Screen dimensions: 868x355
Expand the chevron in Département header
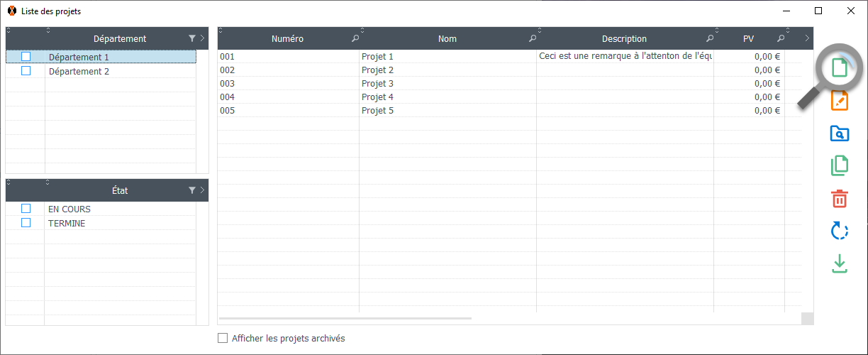point(202,38)
